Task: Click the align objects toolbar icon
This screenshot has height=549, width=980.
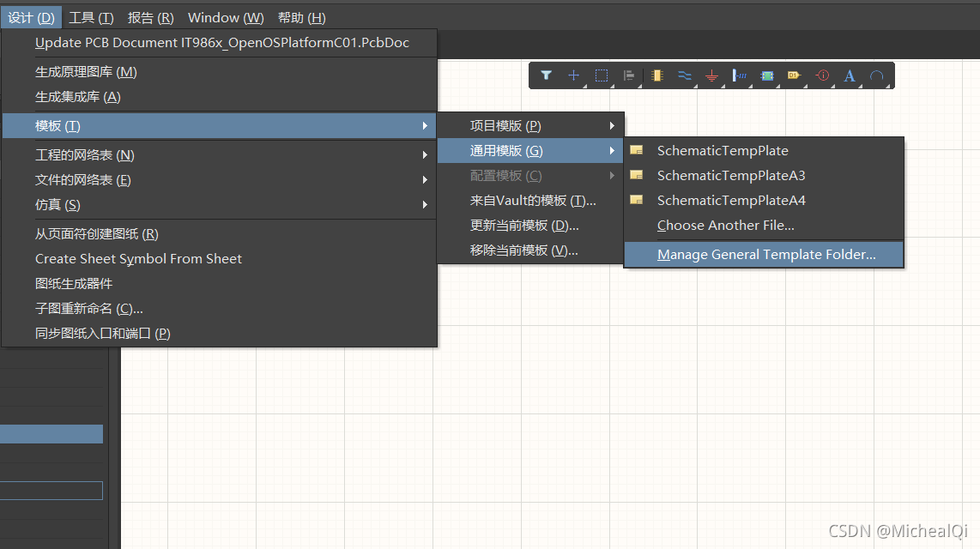Action: coord(629,75)
